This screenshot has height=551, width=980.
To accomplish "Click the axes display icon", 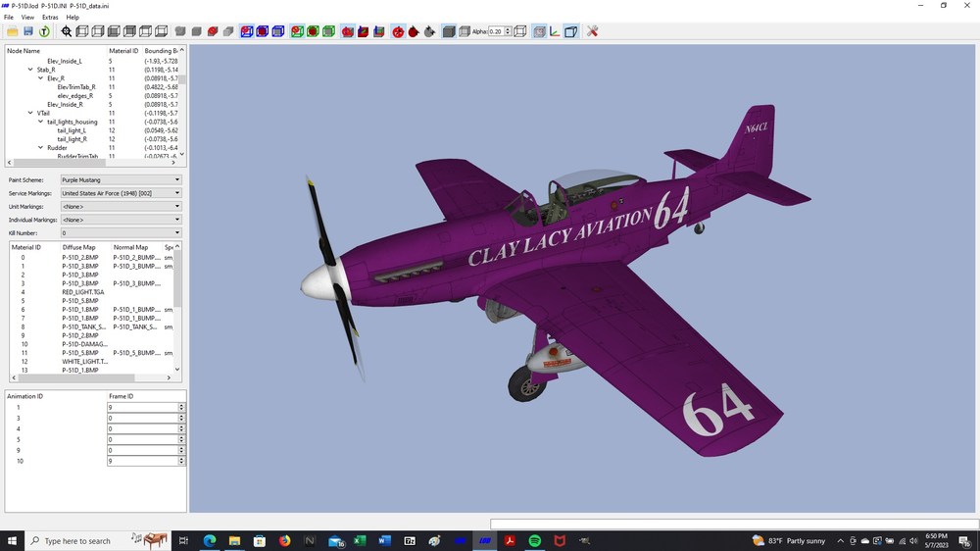I will click(555, 31).
